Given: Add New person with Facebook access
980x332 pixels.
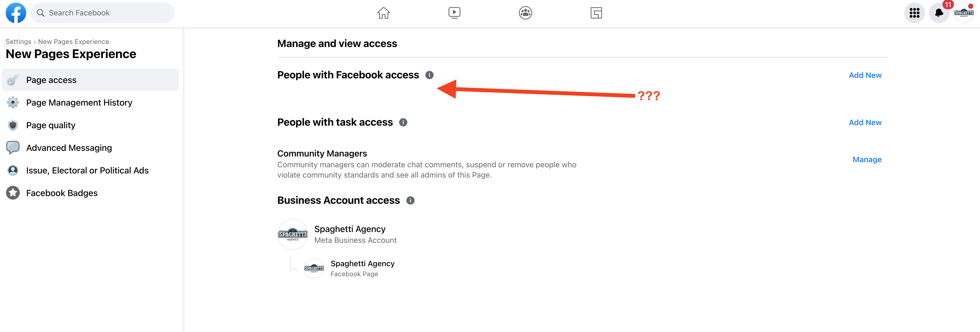Looking at the screenshot, I should click(x=865, y=75).
